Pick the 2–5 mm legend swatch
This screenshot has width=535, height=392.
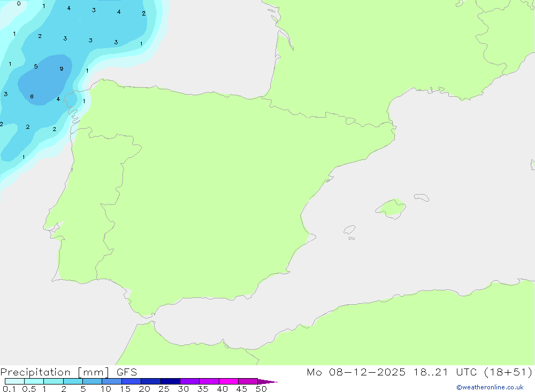[73, 381]
